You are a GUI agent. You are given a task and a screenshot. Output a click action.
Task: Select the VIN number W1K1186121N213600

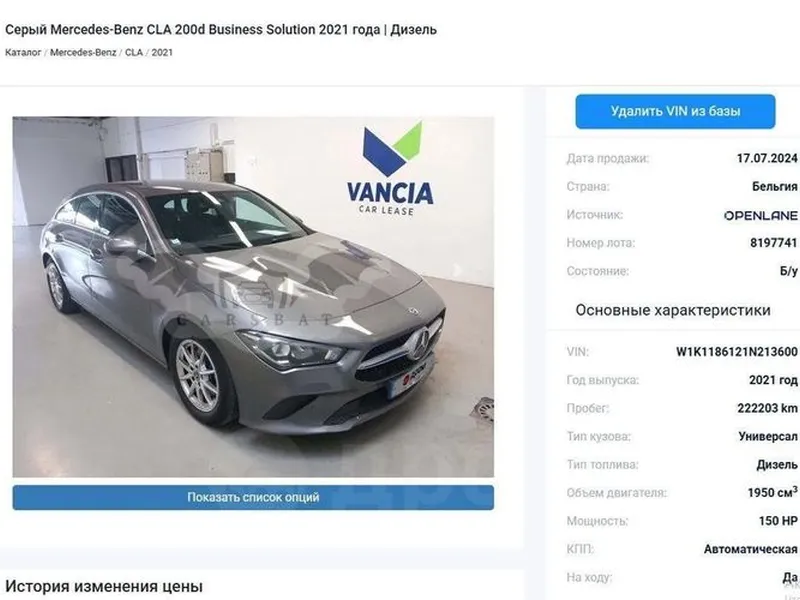click(x=736, y=352)
